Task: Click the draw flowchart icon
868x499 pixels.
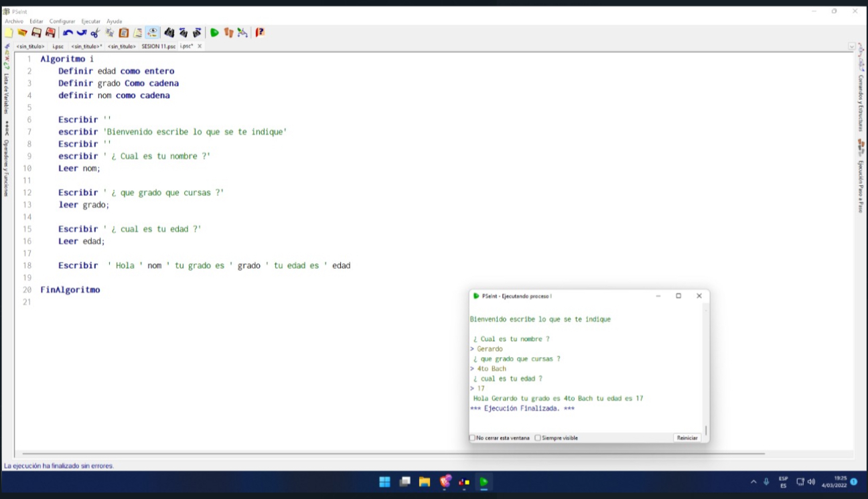Action: 242,32
